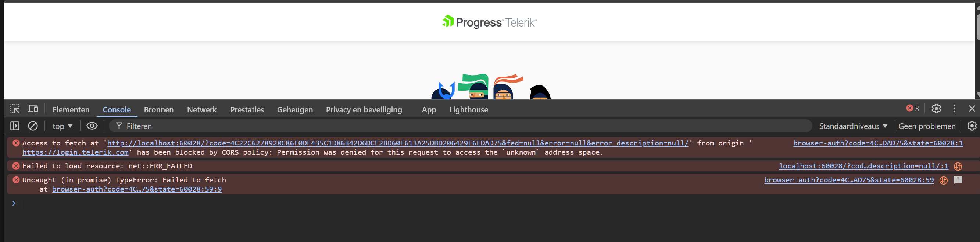Click the AI assistance icon beside localhost:60028 link
Screen dimensions: 980x242
958,166
